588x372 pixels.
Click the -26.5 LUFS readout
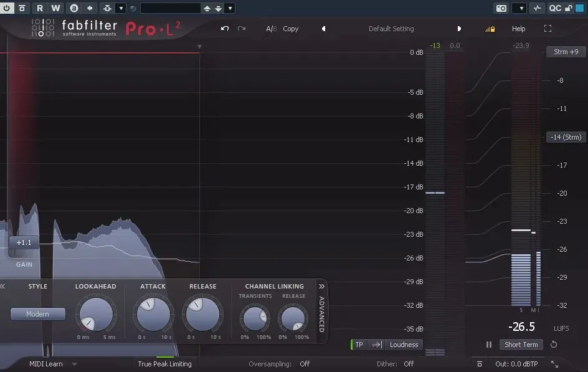(x=521, y=327)
